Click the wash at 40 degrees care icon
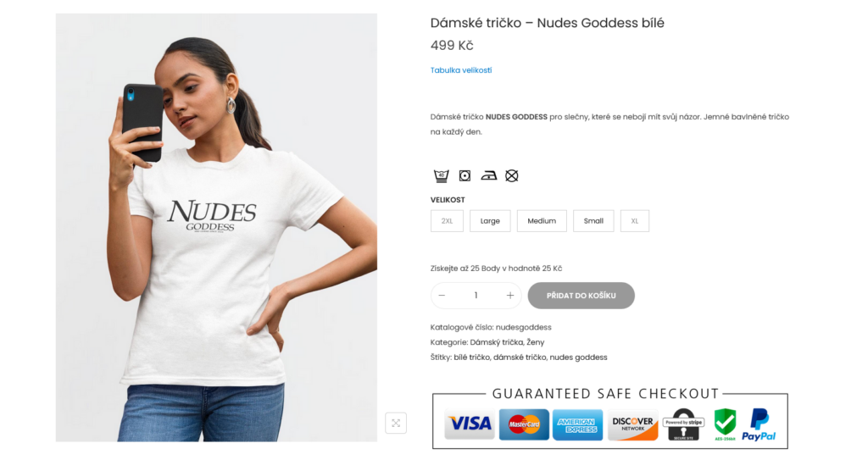This screenshot has width=868, height=460. click(441, 176)
